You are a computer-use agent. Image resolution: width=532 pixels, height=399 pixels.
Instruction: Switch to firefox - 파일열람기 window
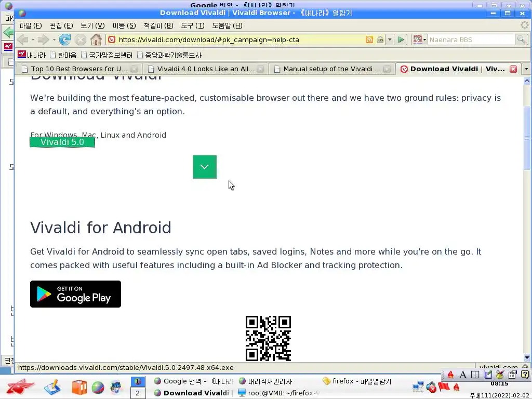coord(357,381)
